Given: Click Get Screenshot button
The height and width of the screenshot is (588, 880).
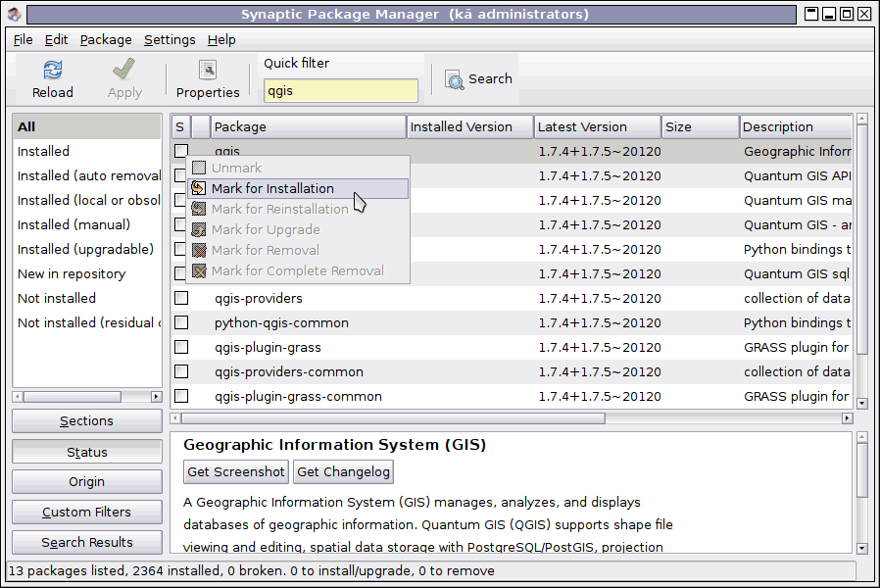Looking at the screenshot, I should (x=236, y=471).
